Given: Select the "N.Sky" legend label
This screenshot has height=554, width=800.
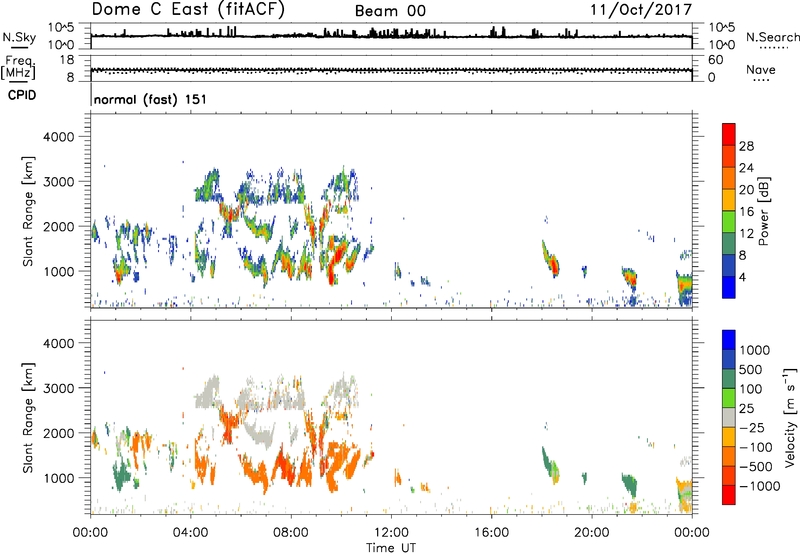Looking at the screenshot, I should 19,37.
